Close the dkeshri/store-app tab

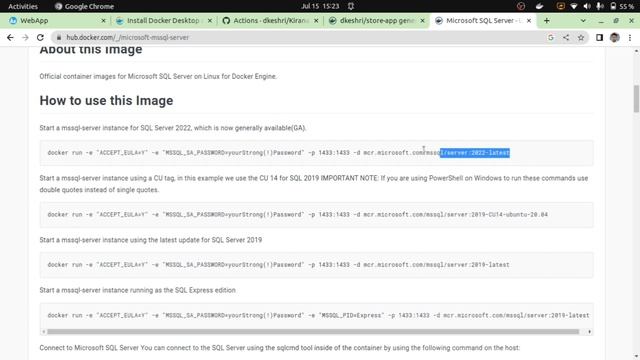pos(422,20)
